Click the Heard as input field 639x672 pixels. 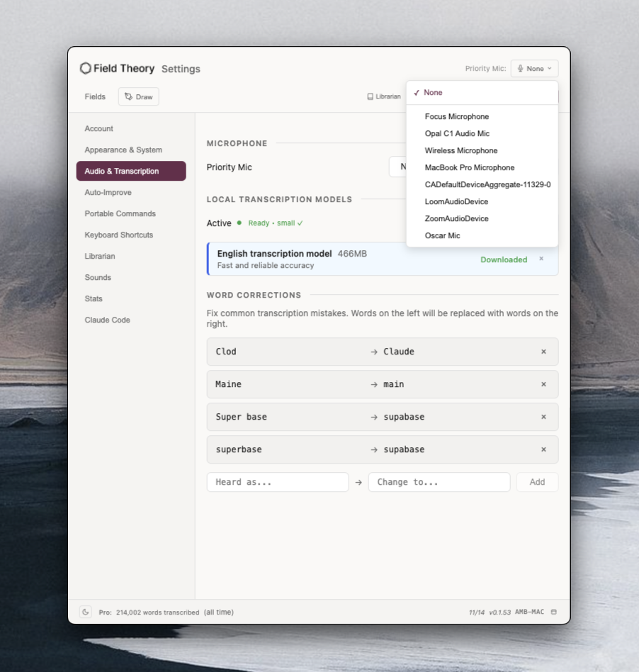tap(277, 482)
